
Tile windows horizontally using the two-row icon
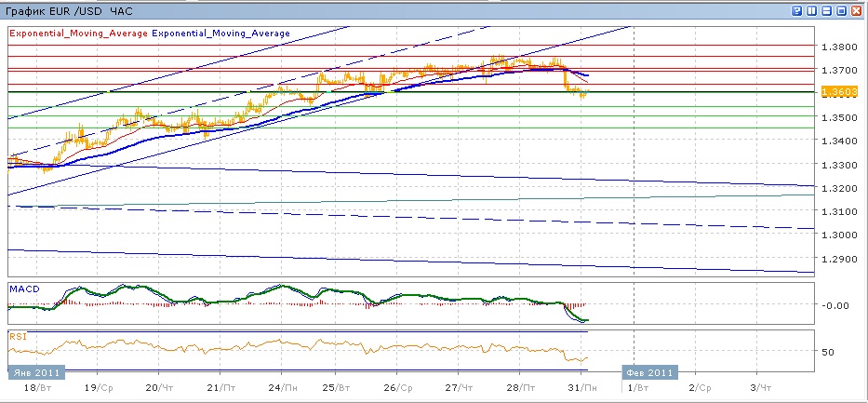[827, 10]
